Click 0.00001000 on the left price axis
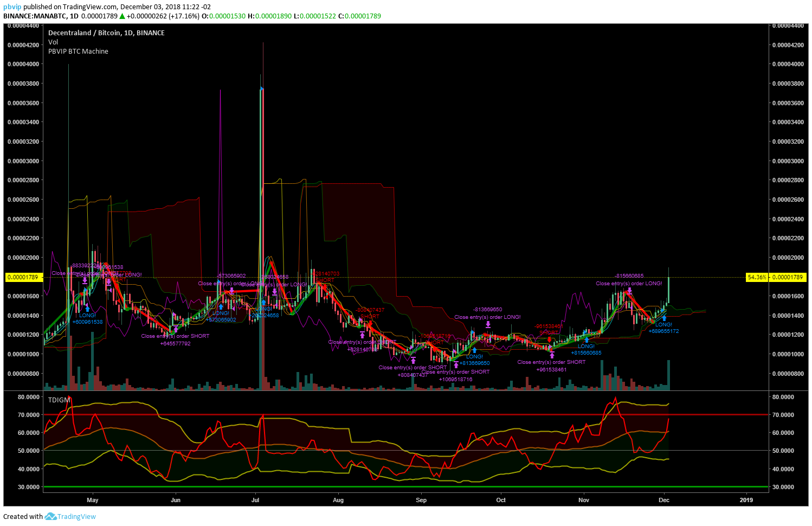This screenshot has width=812, height=526. (x=23, y=354)
